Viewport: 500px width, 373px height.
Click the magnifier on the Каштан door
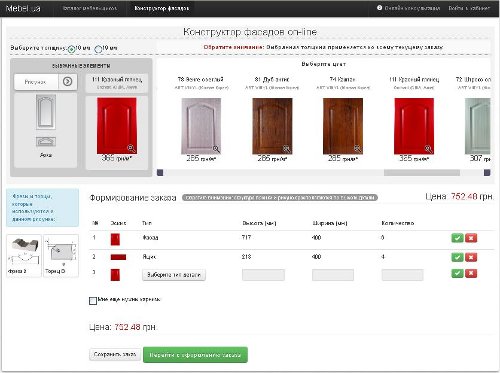click(358, 149)
